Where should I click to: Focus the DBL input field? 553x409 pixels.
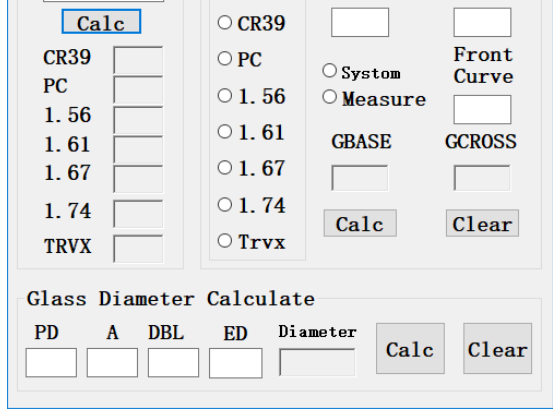[x=173, y=363]
